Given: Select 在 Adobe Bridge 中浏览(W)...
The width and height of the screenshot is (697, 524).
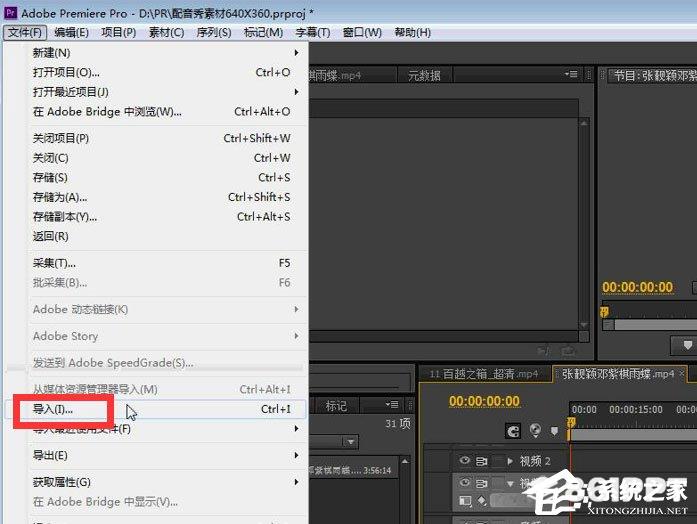Looking at the screenshot, I should coord(156,111).
